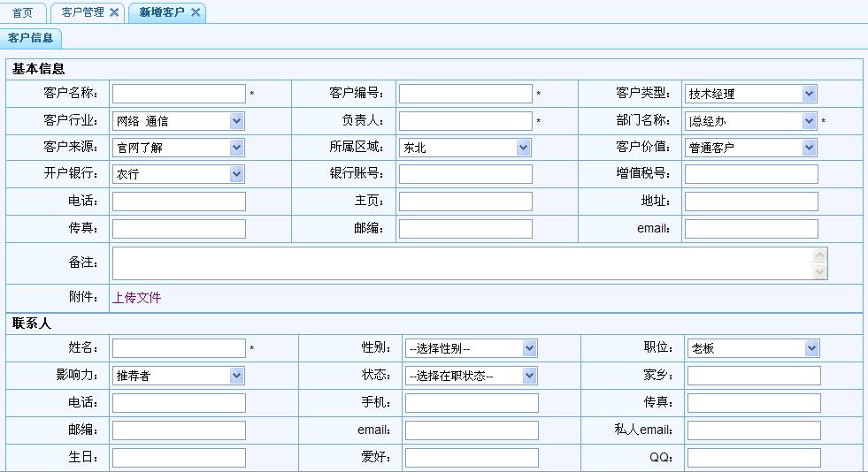Close the 客户管理 tab
Viewport: 868px width, 472px height.
(114, 12)
